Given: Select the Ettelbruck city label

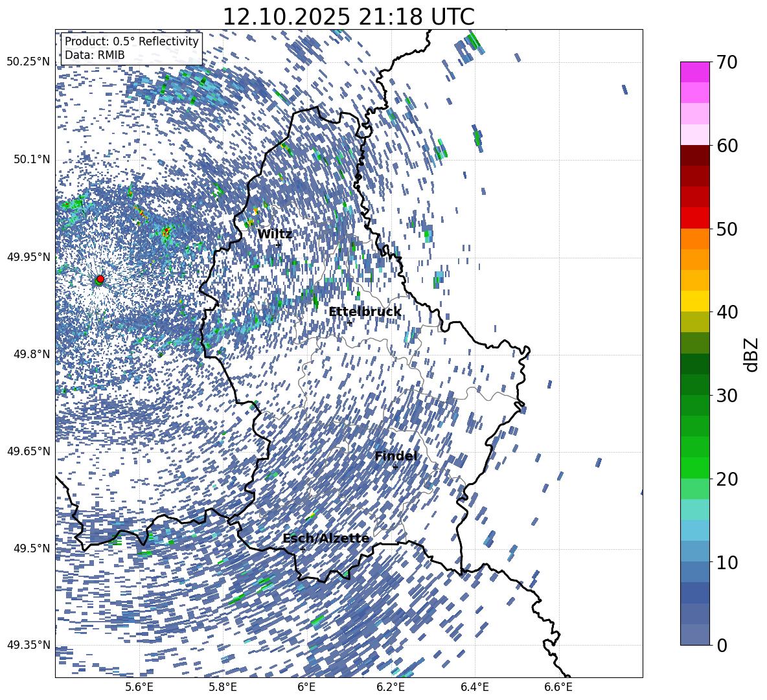Looking at the screenshot, I should pos(365,312).
